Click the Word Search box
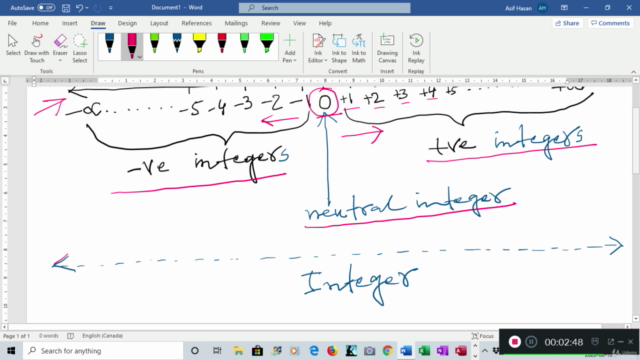Image resolution: width=640 pixels, height=360 pixels. (x=324, y=8)
